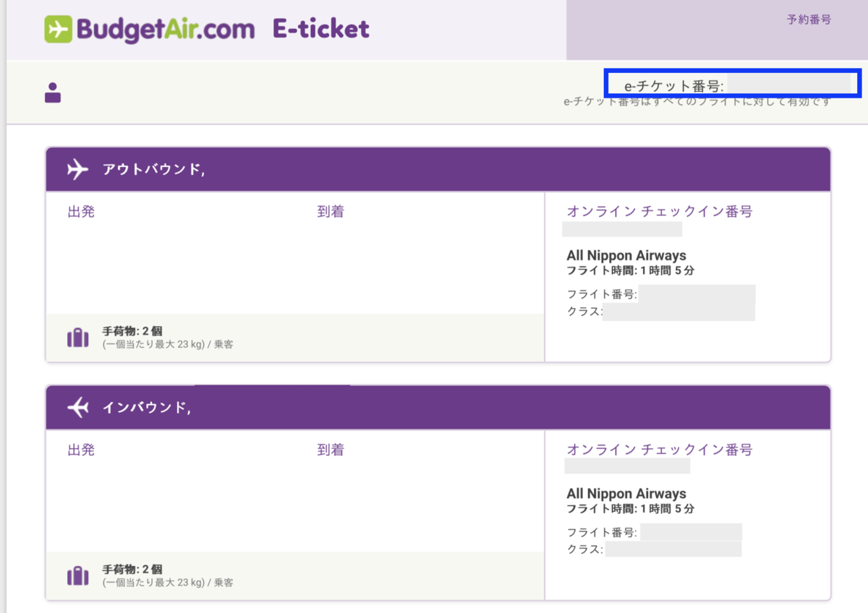Click the e-チケット番号 label
The height and width of the screenshot is (613, 868).
coord(674,86)
